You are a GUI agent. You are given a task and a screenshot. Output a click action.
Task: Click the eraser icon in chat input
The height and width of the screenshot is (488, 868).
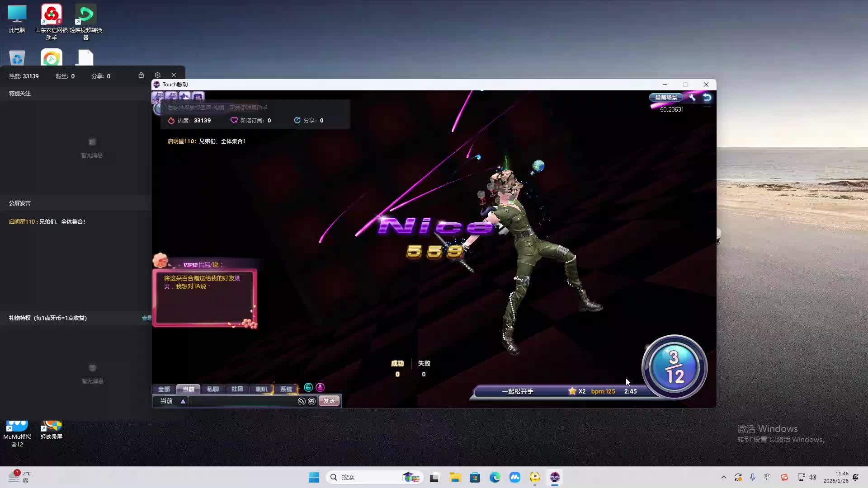[x=302, y=401]
